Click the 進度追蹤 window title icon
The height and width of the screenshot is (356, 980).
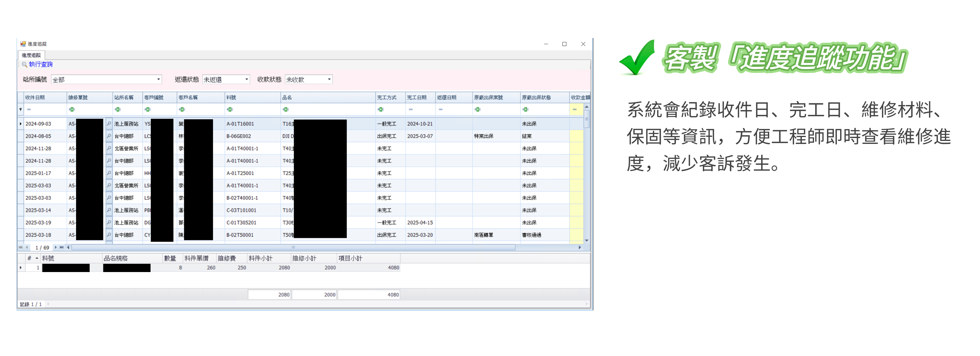[x=23, y=44]
